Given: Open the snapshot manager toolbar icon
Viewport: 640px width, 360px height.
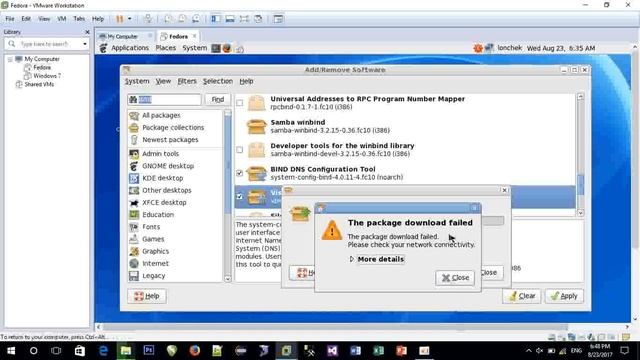Looking at the screenshot, I should (x=196, y=19).
